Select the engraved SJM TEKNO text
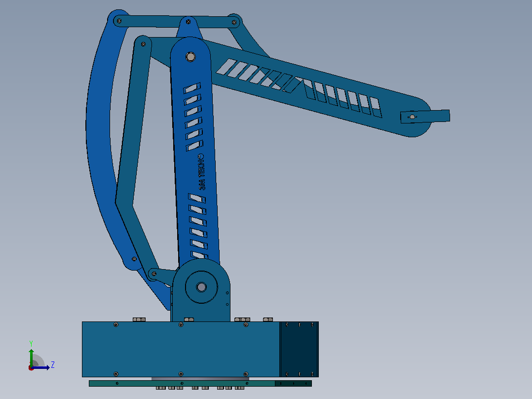 pos(201,172)
